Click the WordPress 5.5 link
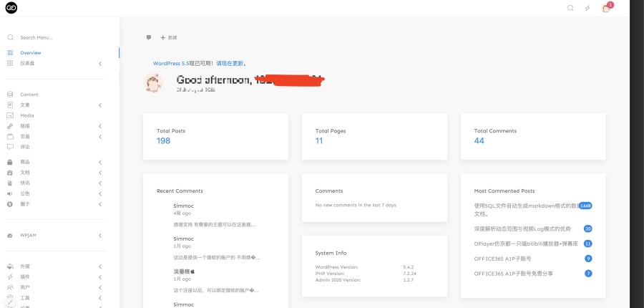Image resolution: width=644 pixels, height=308 pixels. coord(172,63)
